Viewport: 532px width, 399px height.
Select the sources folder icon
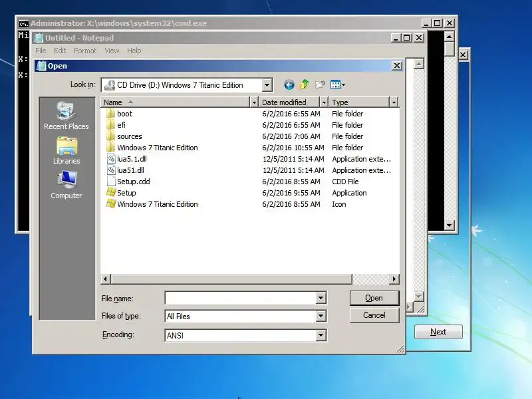pos(110,136)
